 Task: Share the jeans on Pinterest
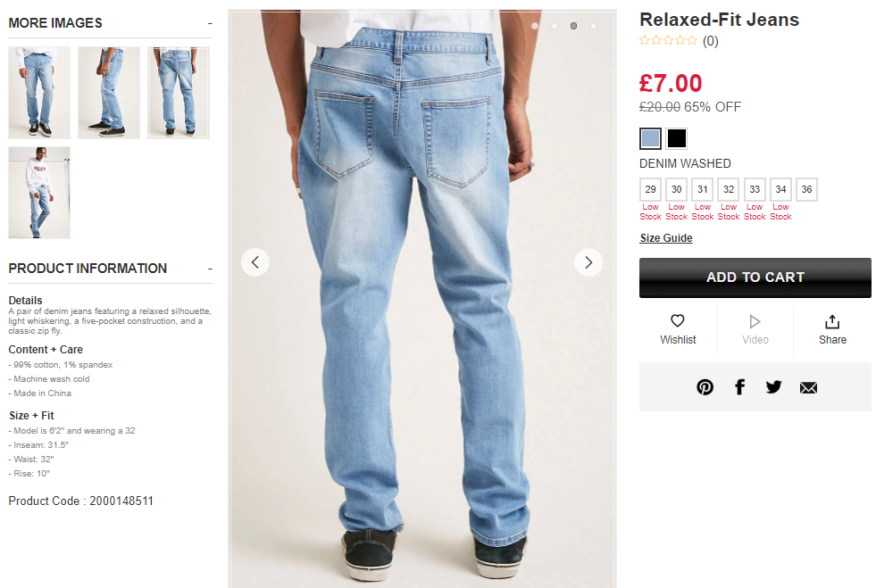pos(705,387)
